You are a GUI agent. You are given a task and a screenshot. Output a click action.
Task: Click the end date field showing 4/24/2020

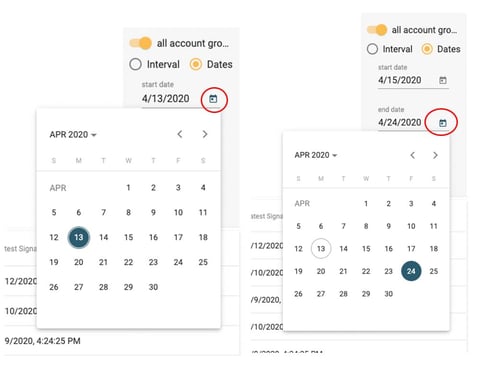click(399, 122)
